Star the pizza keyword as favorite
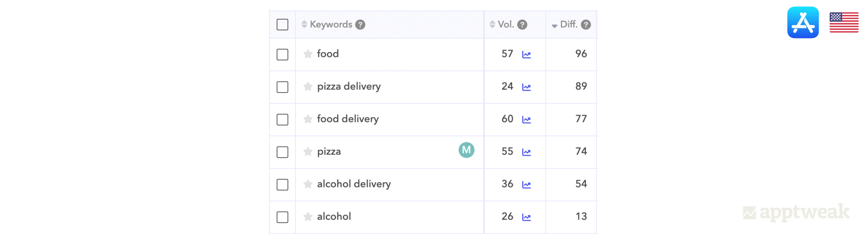868x240 pixels. 308,152
